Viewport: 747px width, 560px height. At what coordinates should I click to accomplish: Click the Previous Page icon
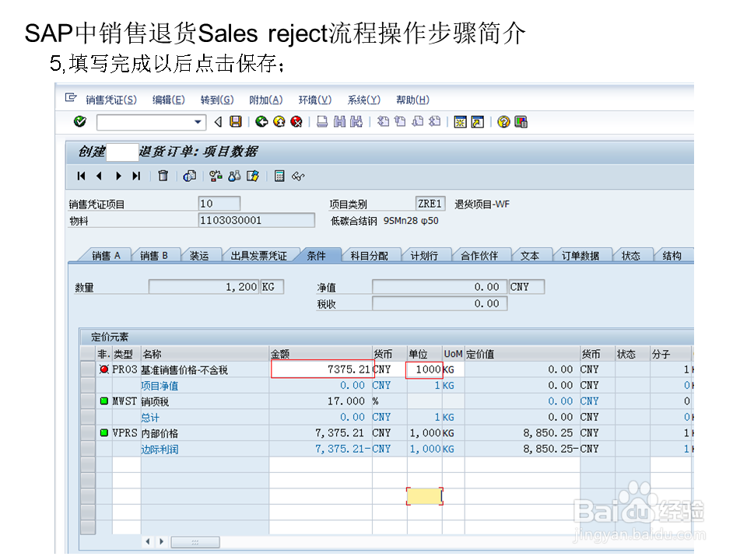point(400,122)
